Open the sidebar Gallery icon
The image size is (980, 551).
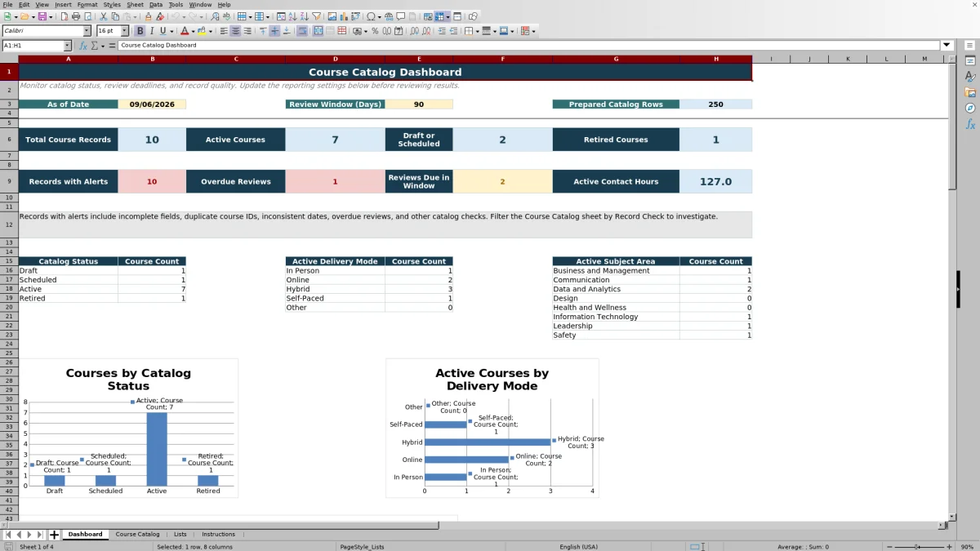point(970,92)
